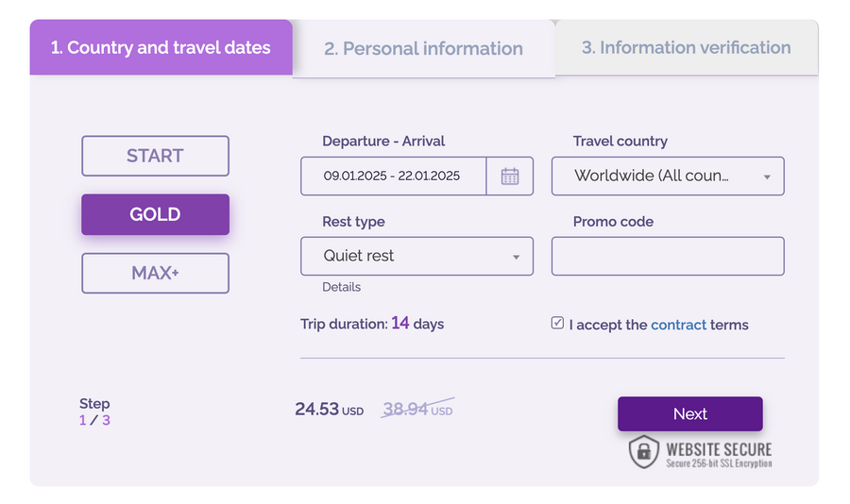
Task: Click the Rest type dropdown arrow
Action: pos(516,257)
